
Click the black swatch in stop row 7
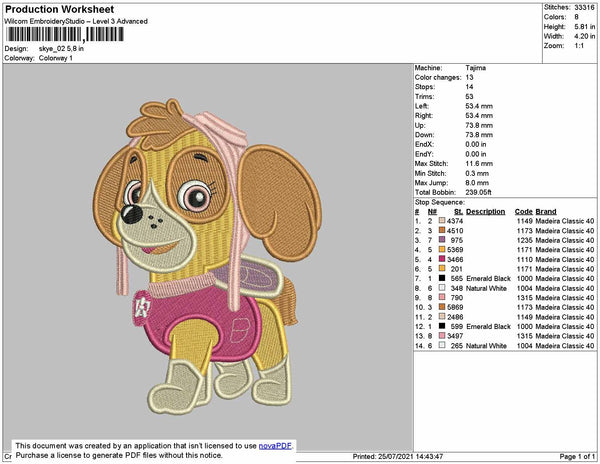pos(442,278)
